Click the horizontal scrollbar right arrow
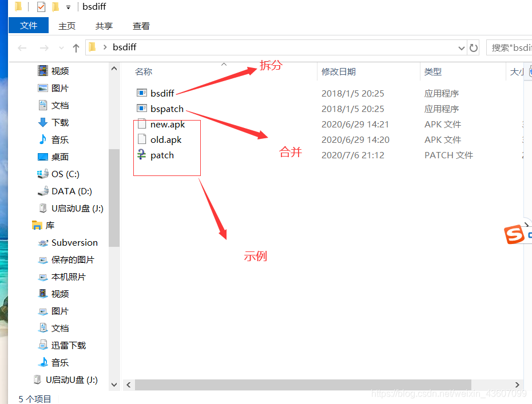Screen dimensions: 532x404 tap(517, 385)
